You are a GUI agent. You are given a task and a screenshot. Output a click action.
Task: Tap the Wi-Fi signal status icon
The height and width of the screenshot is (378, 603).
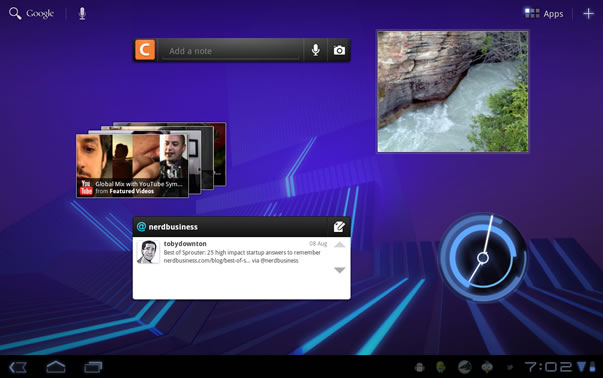pyautogui.click(x=581, y=366)
